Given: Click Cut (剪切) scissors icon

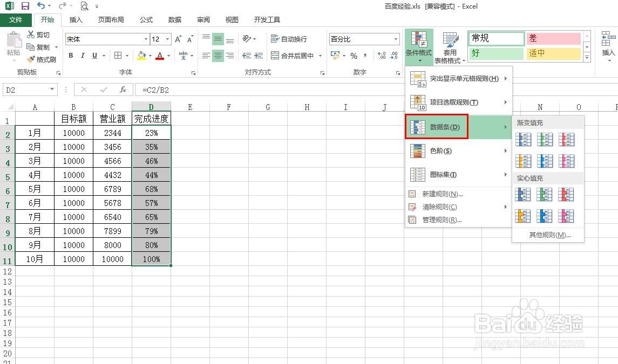Looking at the screenshot, I should (31, 35).
